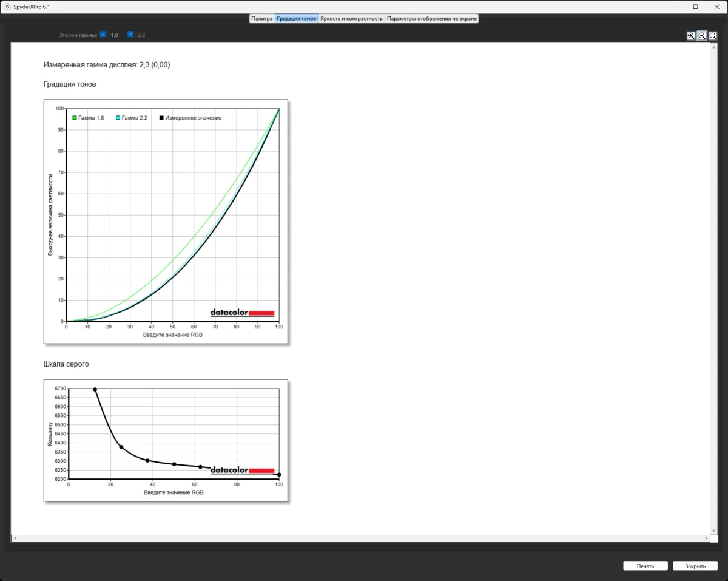728x581 pixels.
Task: Click the reset zoom magnifier icon
Action: point(713,36)
